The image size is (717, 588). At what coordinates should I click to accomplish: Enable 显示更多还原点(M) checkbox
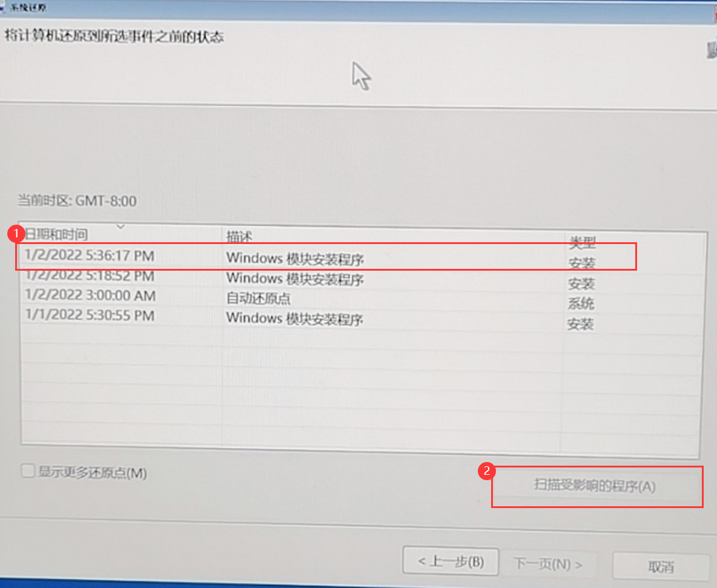[28, 471]
